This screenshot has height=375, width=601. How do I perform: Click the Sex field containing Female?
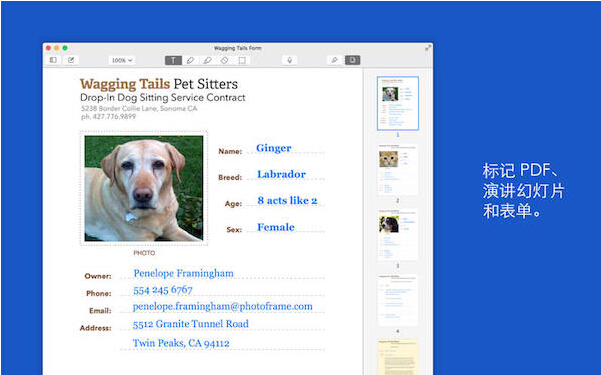tap(276, 227)
